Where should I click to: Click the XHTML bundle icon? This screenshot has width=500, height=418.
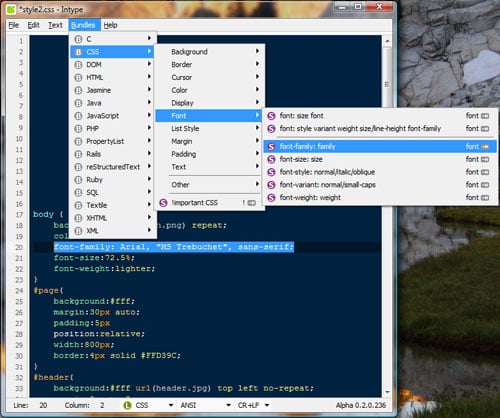click(x=78, y=218)
